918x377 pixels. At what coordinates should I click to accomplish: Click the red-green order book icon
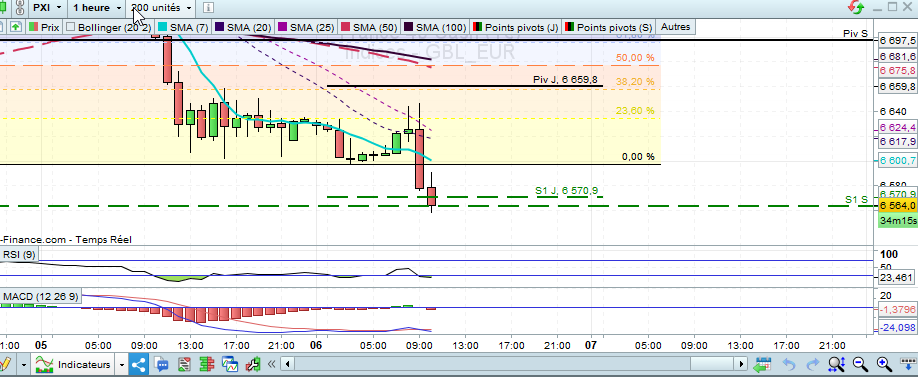tap(208, 365)
